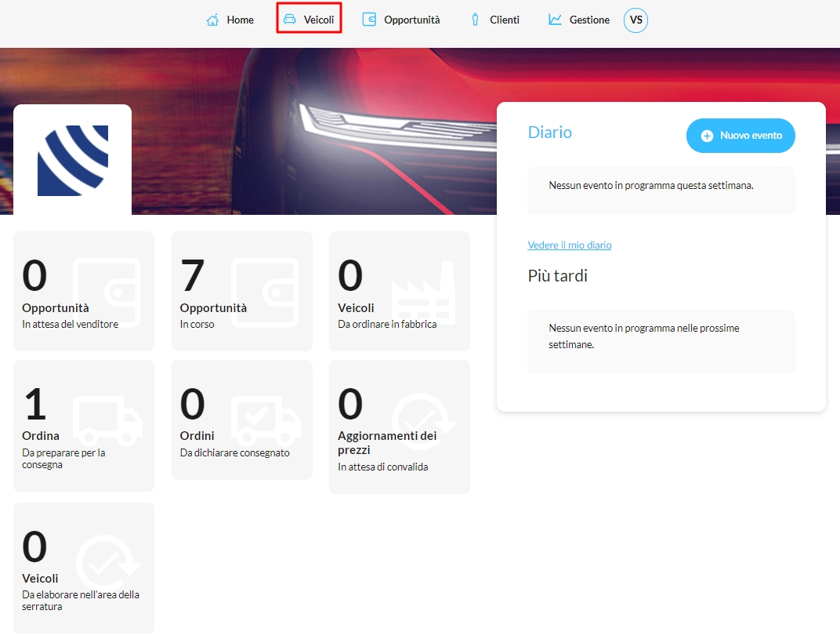Open the Home menu item
The width and height of the screenshot is (840, 643).
click(230, 20)
